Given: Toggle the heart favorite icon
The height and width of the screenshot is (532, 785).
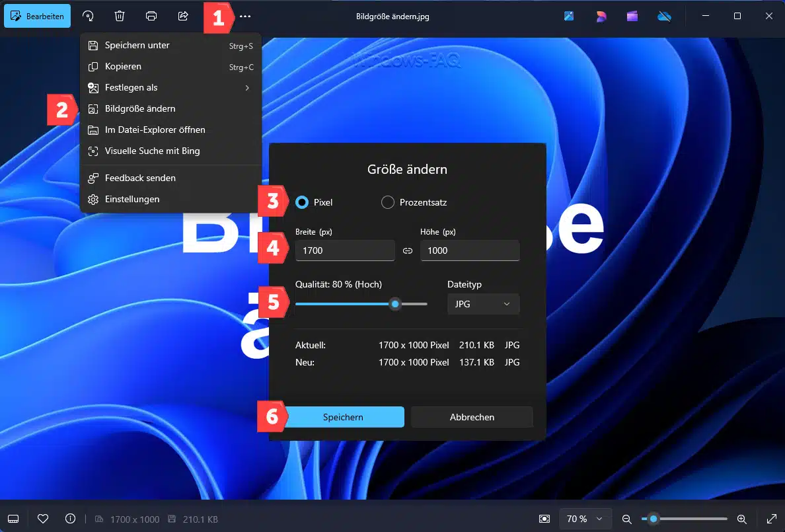Looking at the screenshot, I should click(x=43, y=519).
